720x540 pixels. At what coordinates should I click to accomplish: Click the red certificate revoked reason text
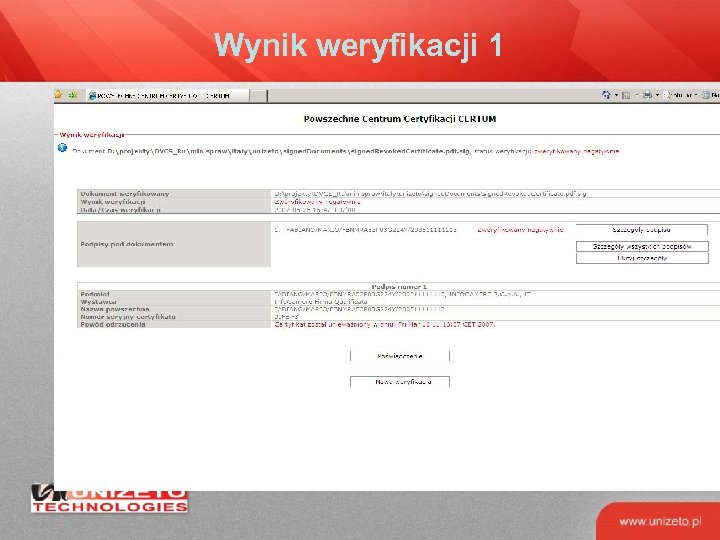(x=385, y=324)
